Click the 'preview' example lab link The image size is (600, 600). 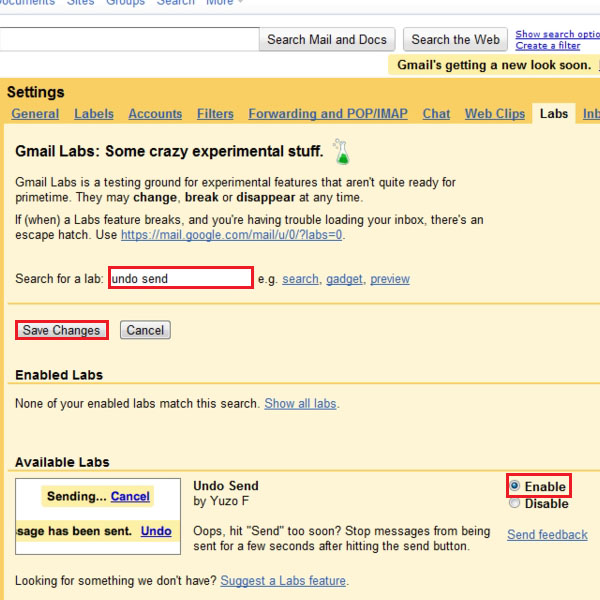[390, 279]
